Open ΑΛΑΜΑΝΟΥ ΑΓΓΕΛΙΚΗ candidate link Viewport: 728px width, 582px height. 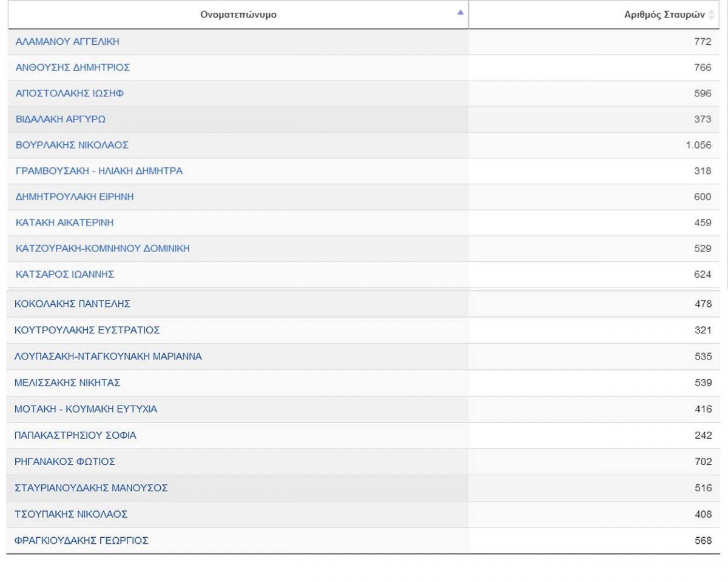67,42
